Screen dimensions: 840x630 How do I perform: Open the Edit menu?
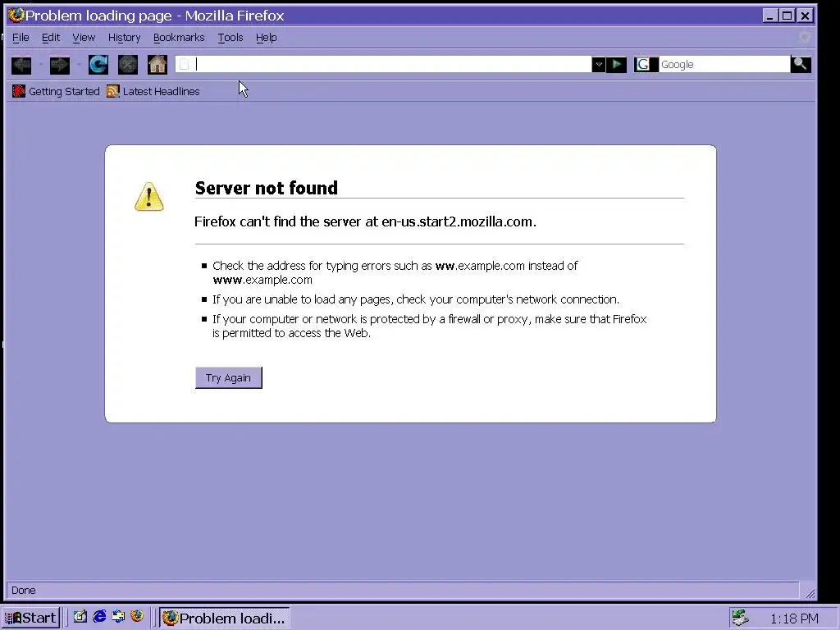pos(51,38)
